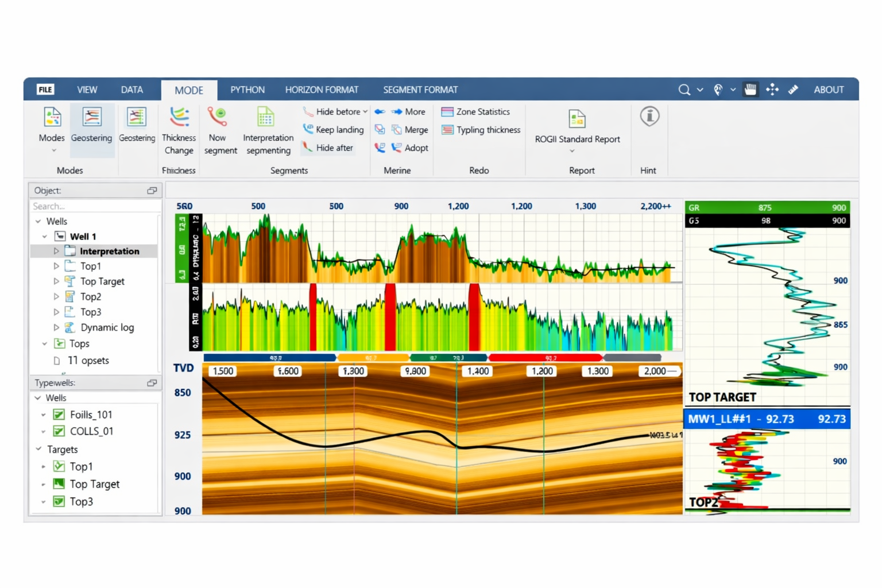Viewport: 882px width, 588px height.
Task: Open the PYTHON tab
Action: pos(247,90)
